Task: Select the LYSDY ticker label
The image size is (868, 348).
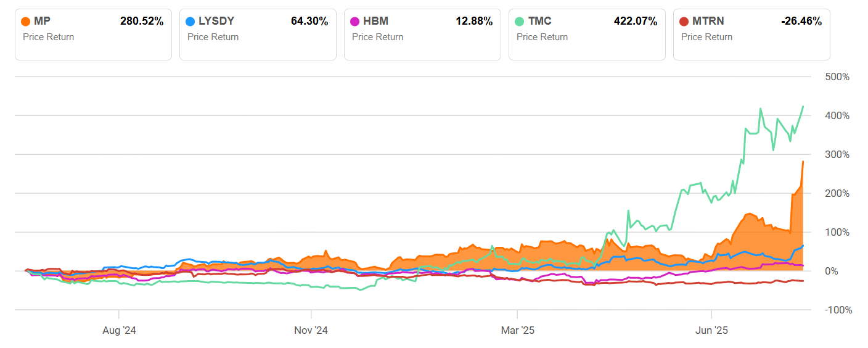Action: coord(216,22)
